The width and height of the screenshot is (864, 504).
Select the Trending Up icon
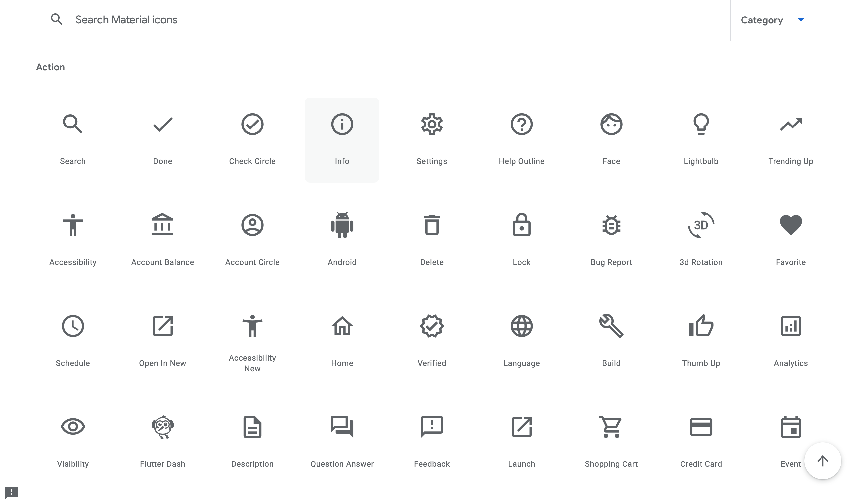(791, 124)
